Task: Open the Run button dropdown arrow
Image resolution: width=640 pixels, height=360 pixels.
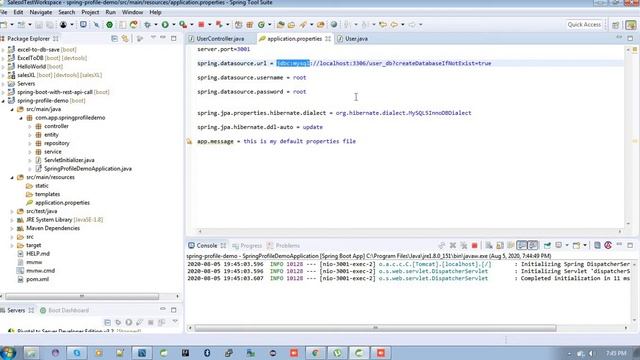Action: [x=173, y=24]
